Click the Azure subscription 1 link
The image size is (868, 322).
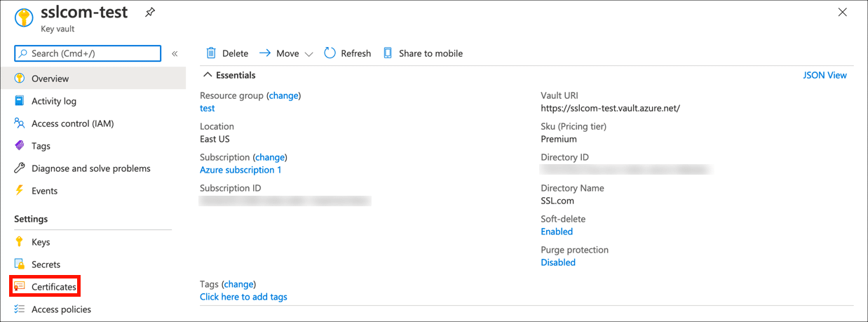pos(240,170)
